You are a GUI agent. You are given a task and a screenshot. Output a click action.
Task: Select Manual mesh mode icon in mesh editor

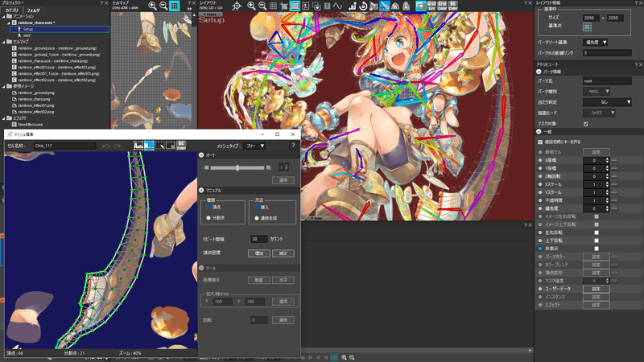(149, 146)
